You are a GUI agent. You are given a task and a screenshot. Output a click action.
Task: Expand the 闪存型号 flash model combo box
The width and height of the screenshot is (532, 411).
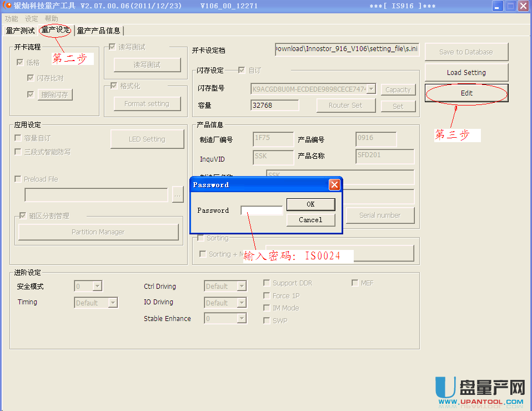pos(371,89)
